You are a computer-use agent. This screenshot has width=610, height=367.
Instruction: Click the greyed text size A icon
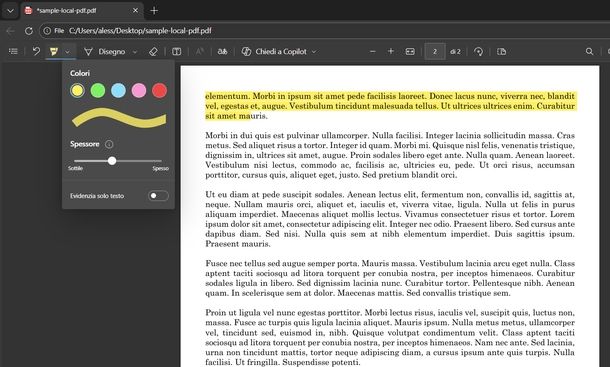(200, 51)
